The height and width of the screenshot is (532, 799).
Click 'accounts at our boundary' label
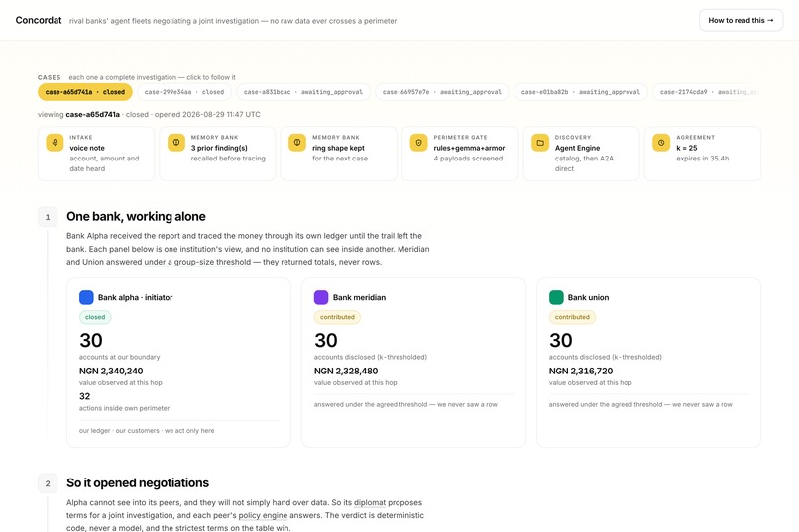click(119, 357)
